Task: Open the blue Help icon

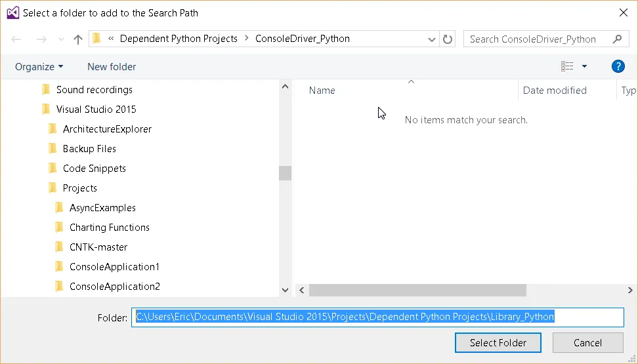Action: [x=618, y=66]
